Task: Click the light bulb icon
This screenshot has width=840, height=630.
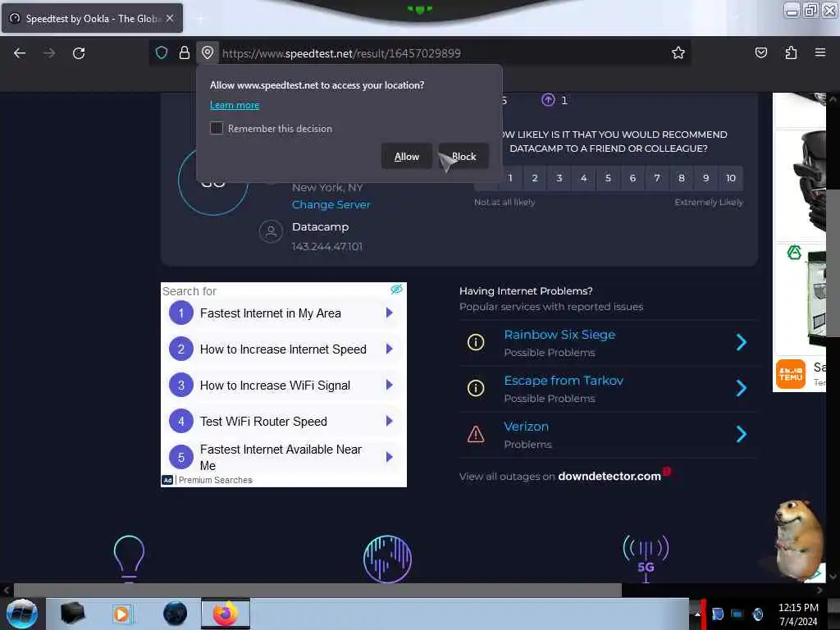Action: [x=129, y=558]
